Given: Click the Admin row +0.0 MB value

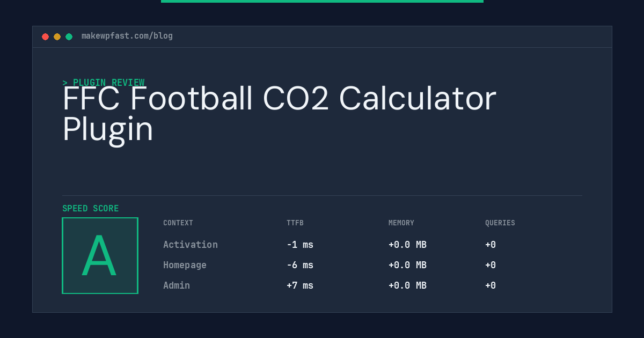Looking at the screenshot, I should click(x=407, y=285).
